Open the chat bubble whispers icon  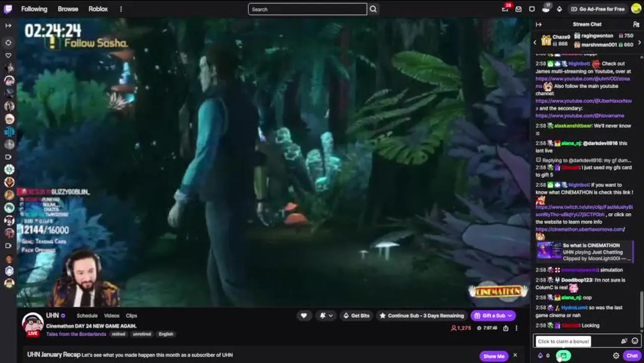point(532,9)
